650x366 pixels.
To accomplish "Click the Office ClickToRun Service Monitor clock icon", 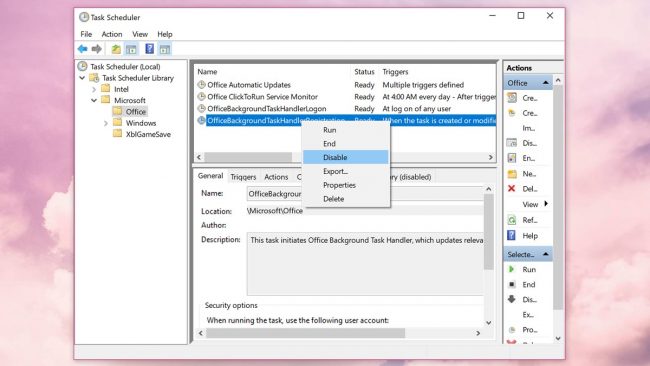I will 201,97.
